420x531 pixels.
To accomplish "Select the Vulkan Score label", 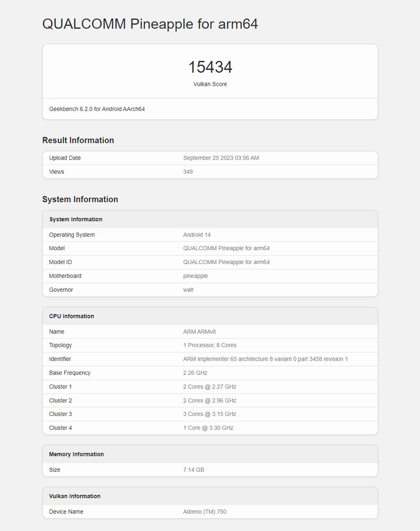I will tap(210, 84).
